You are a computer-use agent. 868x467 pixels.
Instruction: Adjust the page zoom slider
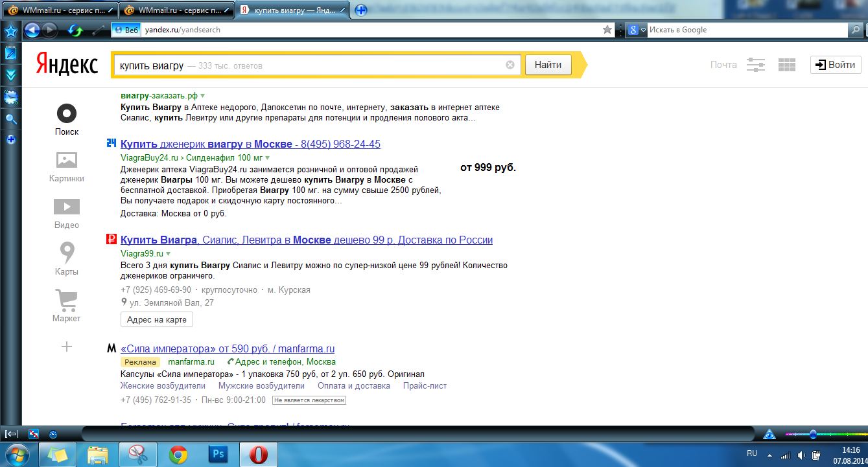(813, 433)
